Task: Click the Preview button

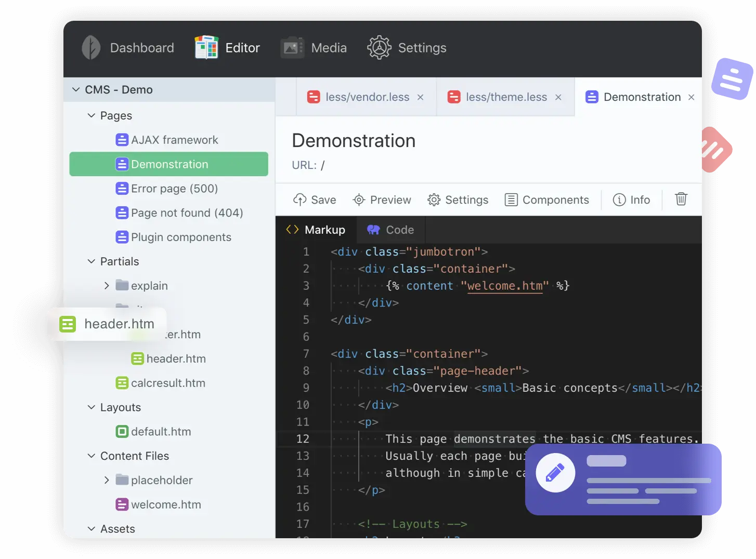Action: click(382, 199)
